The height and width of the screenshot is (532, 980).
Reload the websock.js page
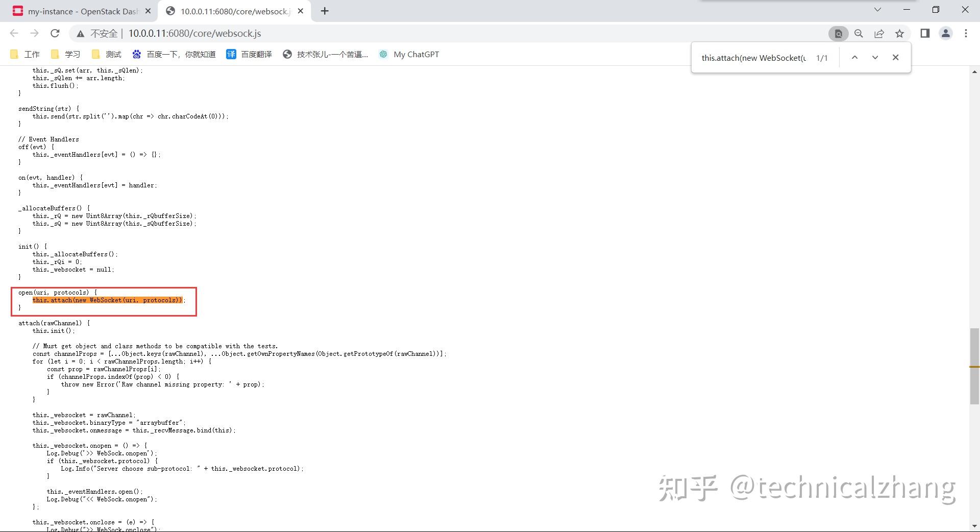click(55, 33)
